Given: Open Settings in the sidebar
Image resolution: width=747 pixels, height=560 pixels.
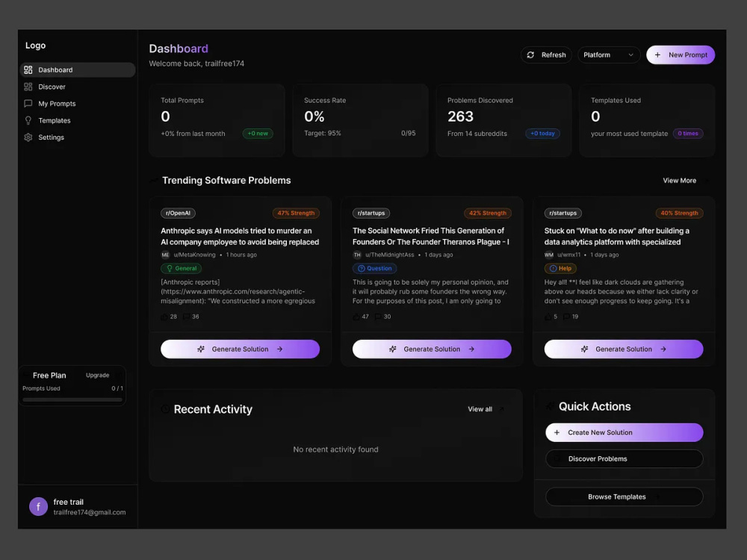Looking at the screenshot, I should [78, 137].
